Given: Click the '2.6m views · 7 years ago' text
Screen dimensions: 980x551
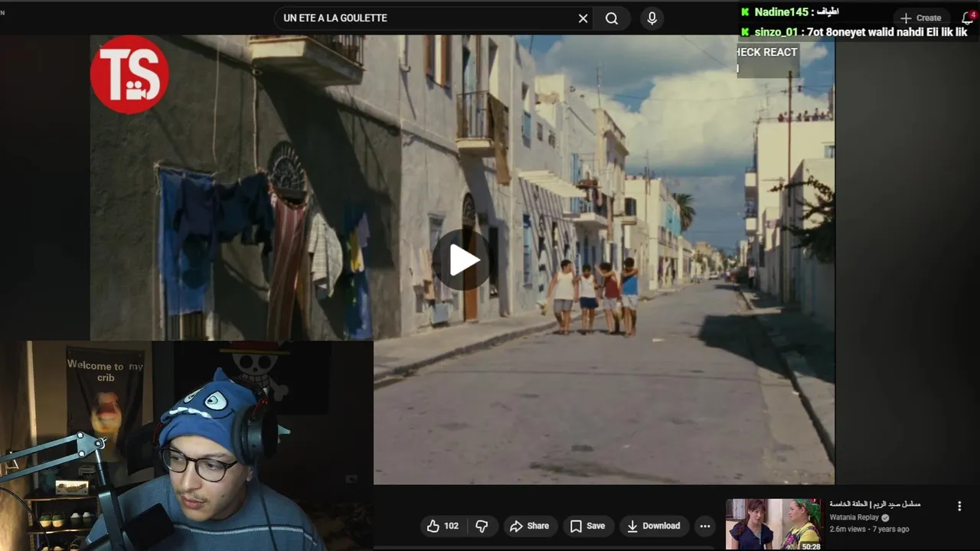Looking at the screenshot, I should pyautogui.click(x=870, y=529).
